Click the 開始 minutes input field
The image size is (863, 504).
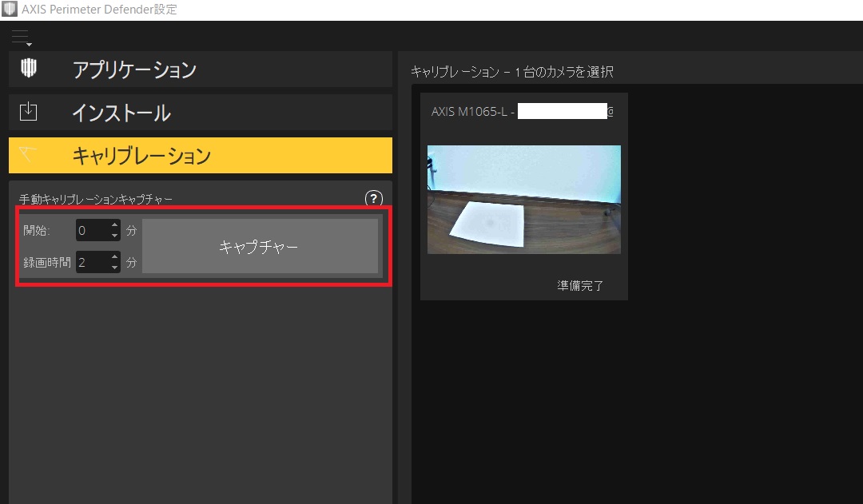click(92, 230)
